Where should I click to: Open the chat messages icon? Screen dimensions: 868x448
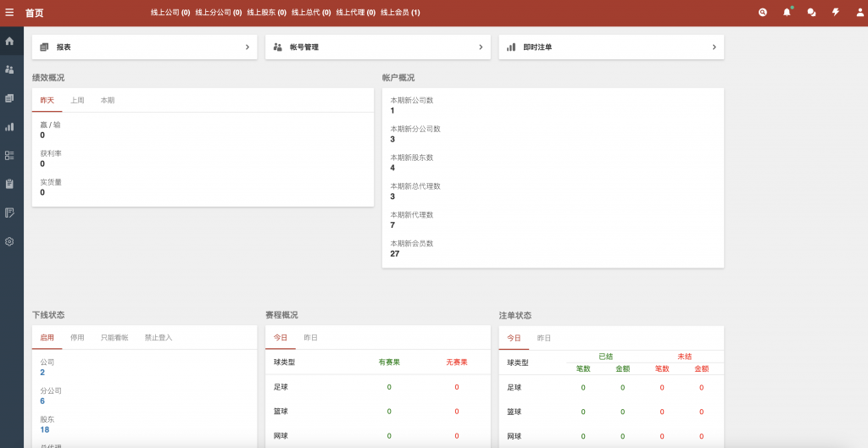pos(811,13)
